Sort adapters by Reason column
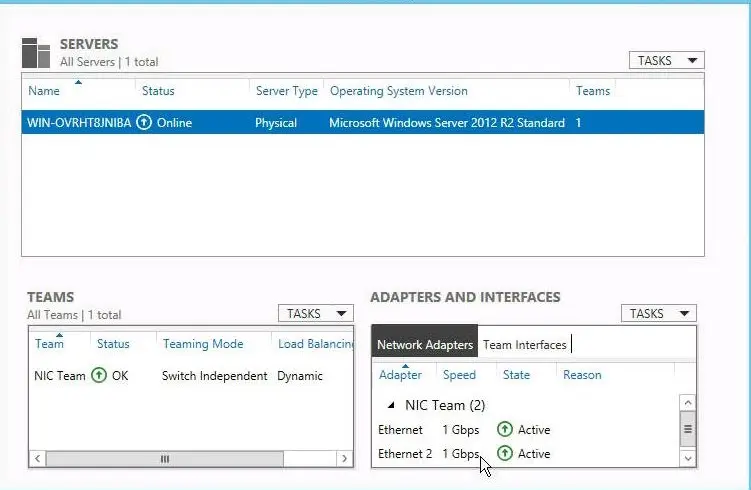 582,375
